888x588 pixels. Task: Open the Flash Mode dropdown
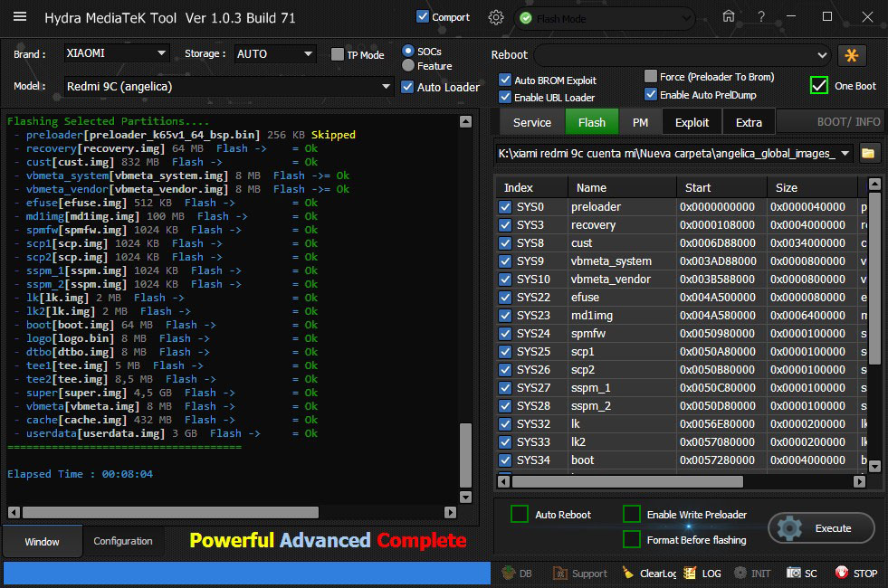[605, 19]
